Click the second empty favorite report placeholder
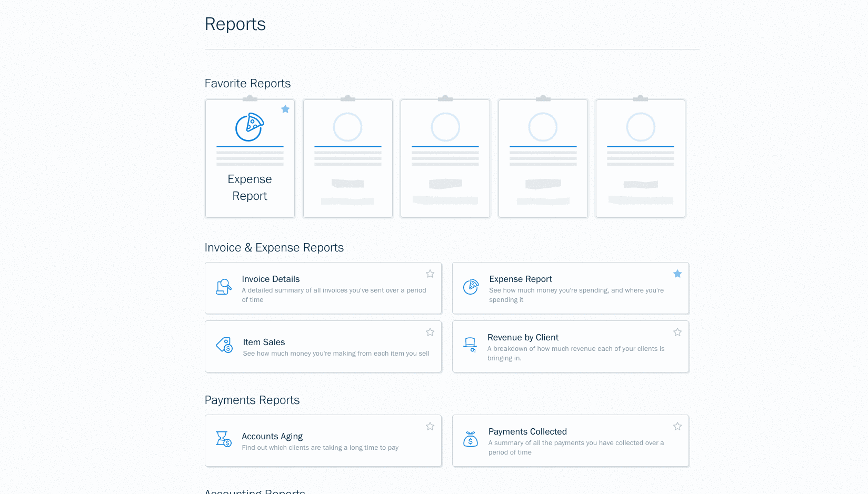868x494 pixels. (x=445, y=158)
